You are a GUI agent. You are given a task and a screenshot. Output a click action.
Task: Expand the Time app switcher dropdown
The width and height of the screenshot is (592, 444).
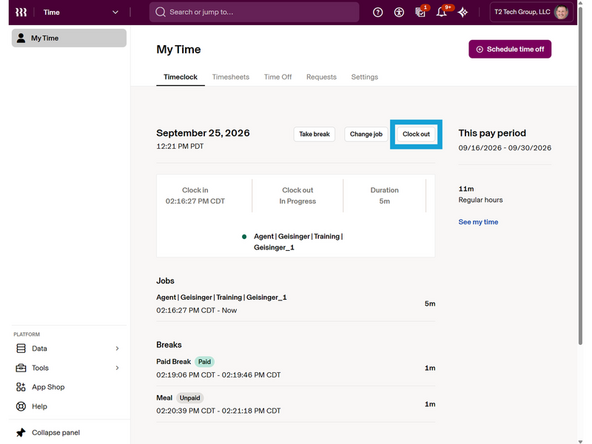point(115,12)
